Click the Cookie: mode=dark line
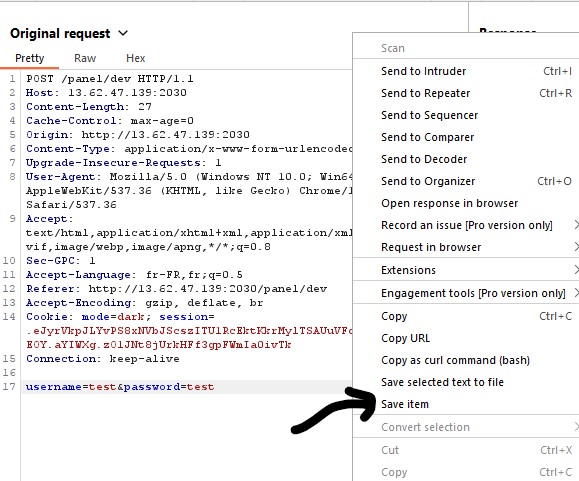Screen dimensions: 579x481 click(120, 317)
